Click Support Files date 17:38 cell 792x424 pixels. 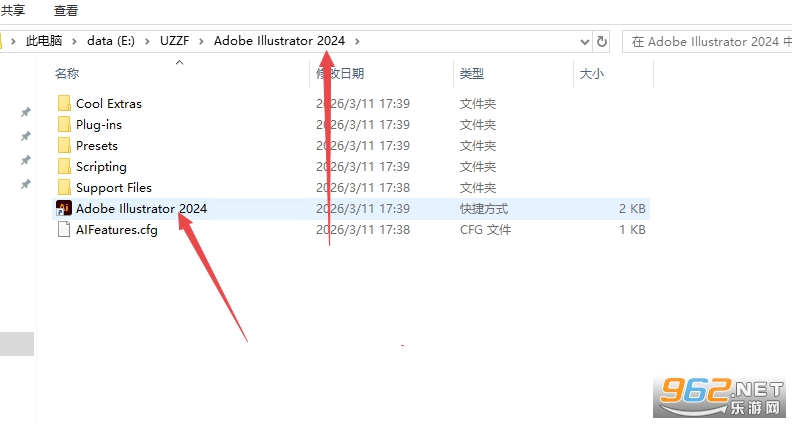[x=363, y=188]
